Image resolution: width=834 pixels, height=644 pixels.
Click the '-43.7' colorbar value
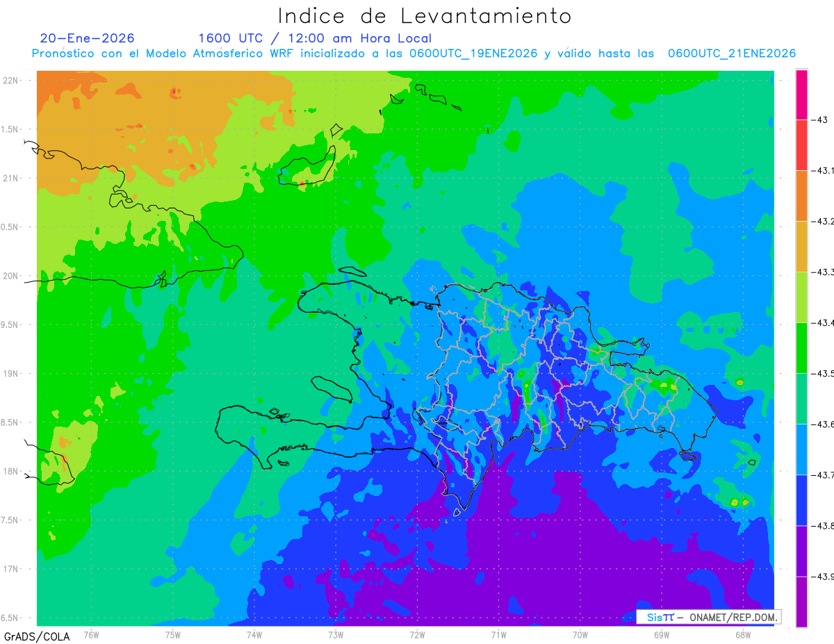[x=823, y=475]
